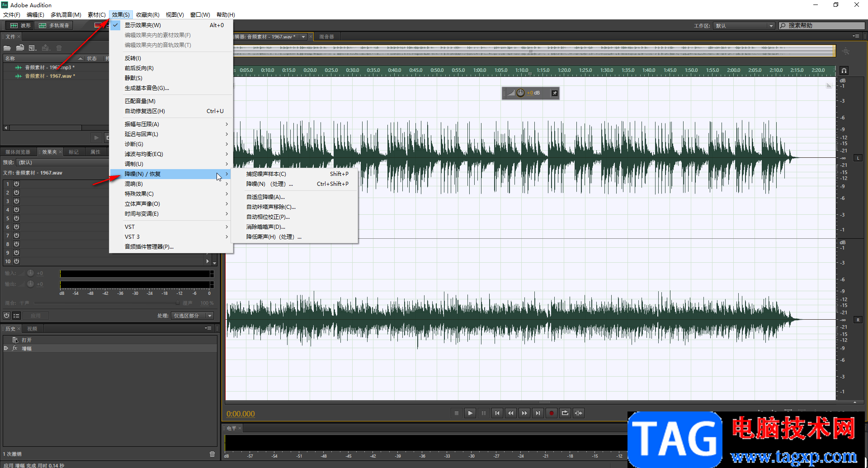This screenshot has width=868, height=468.
Task: Move playhead to previous marker
Action: click(497, 413)
